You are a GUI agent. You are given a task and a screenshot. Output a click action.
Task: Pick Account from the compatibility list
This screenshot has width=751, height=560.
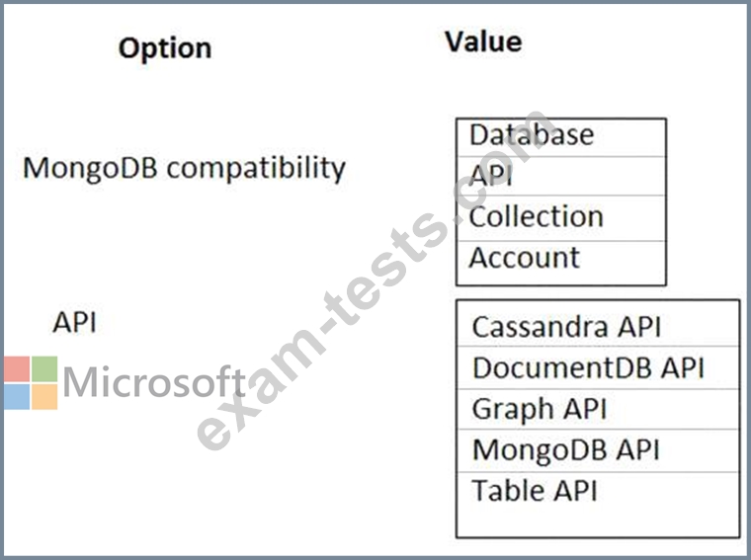(x=561, y=263)
